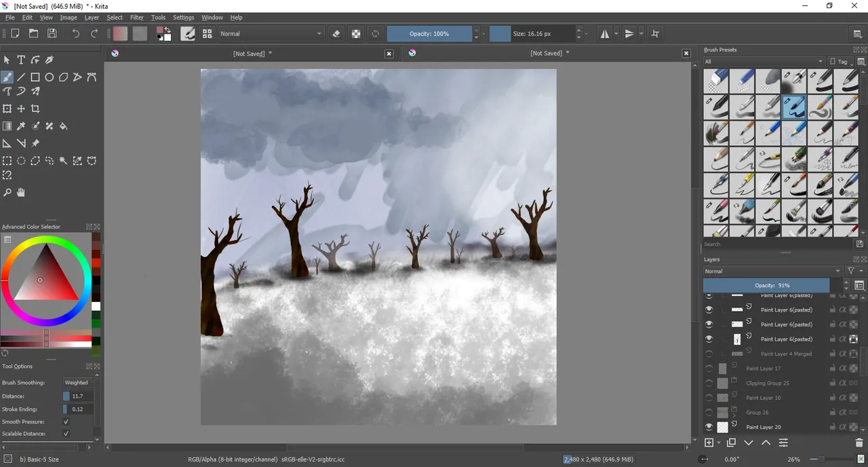
Task: Toggle preserve alpha in toolbar
Action: click(x=356, y=33)
